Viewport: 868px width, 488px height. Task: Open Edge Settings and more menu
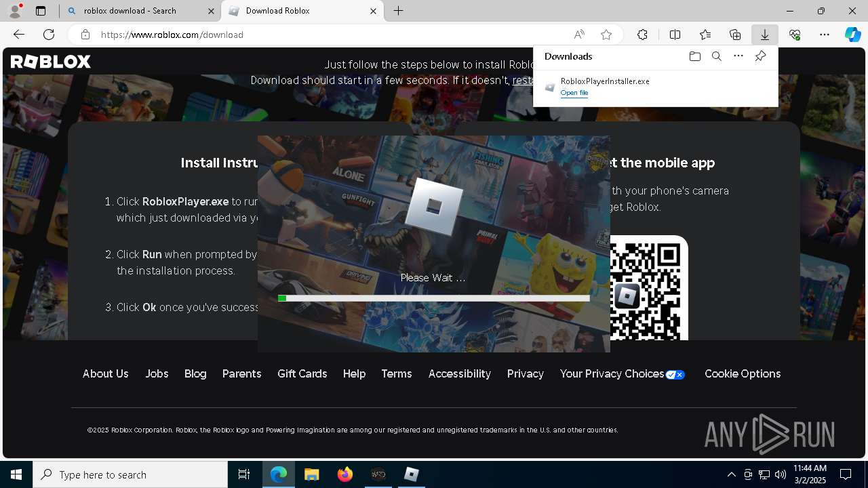pyautogui.click(x=825, y=35)
